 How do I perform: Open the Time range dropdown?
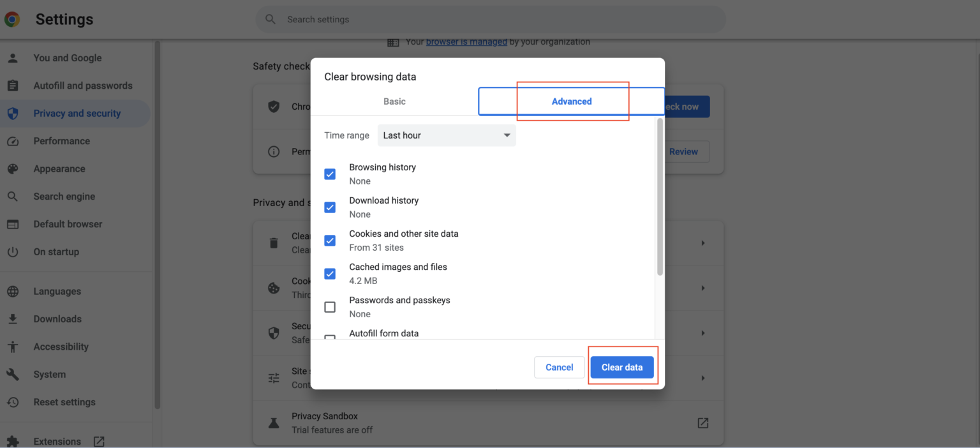(x=446, y=135)
